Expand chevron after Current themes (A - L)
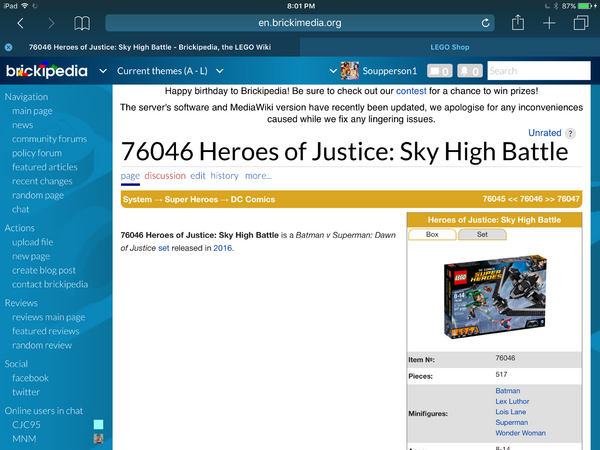Viewport: 600px width, 450px height. (x=220, y=71)
